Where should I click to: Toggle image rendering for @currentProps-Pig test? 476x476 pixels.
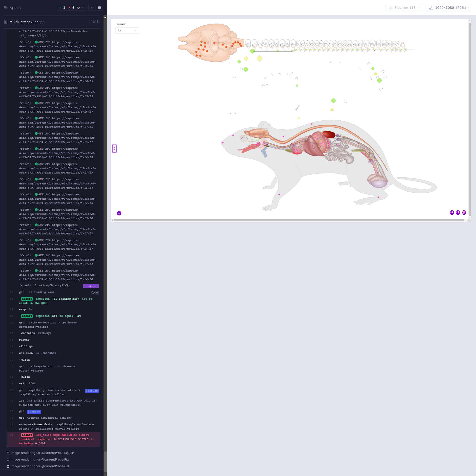coord(40,460)
